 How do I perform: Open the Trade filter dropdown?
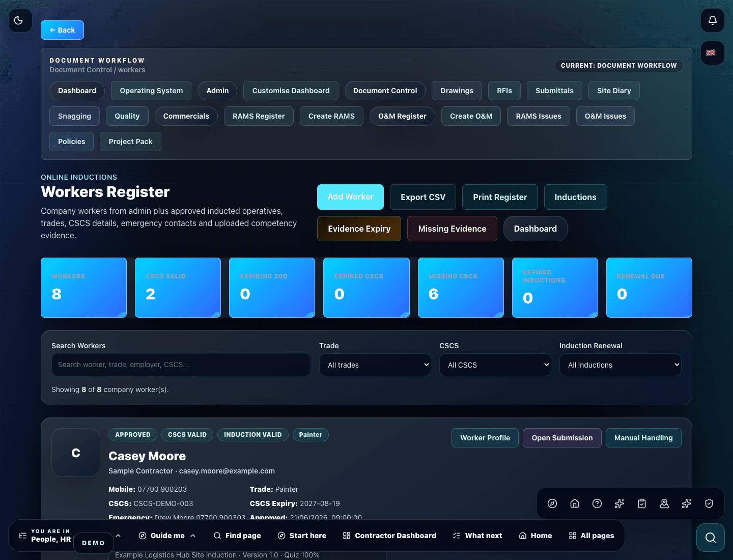pos(375,365)
